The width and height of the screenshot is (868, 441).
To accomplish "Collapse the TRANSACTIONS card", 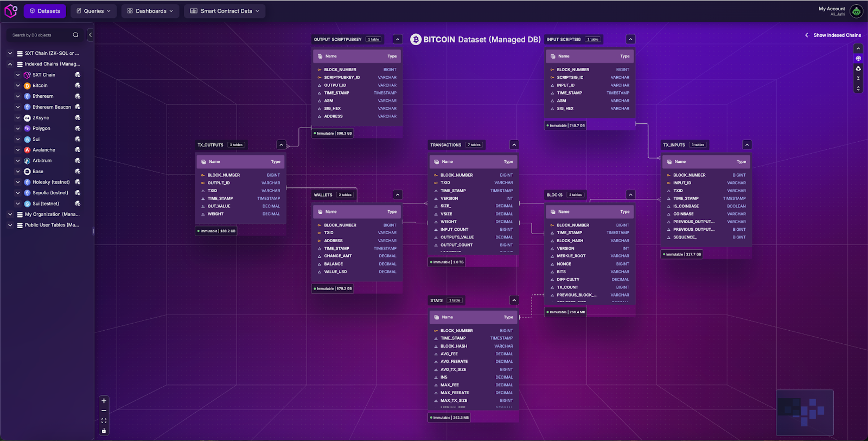I will pyautogui.click(x=514, y=145).
